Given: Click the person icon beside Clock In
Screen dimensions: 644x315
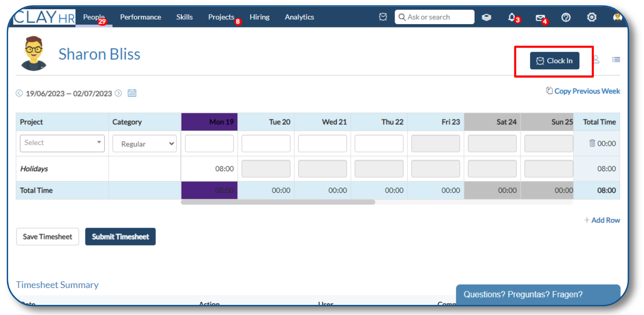Looking at the screenshot, I should click(596, 59).
